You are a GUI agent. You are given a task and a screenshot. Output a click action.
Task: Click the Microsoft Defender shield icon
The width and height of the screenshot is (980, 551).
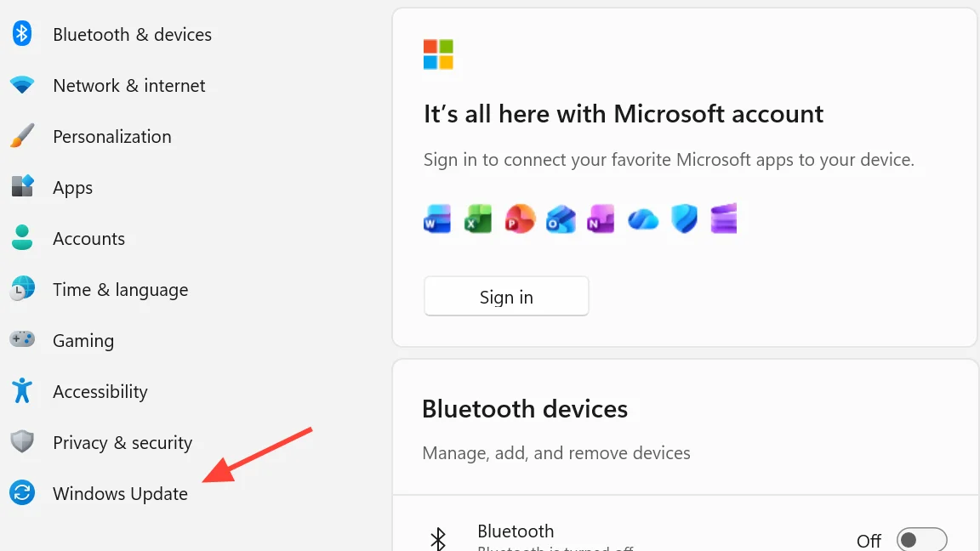683,219
